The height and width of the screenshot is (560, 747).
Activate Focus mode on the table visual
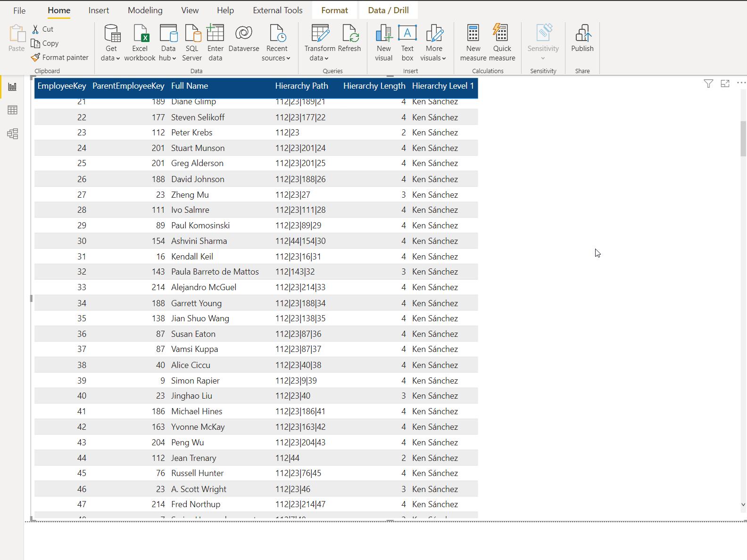click(x=725, y=84)
